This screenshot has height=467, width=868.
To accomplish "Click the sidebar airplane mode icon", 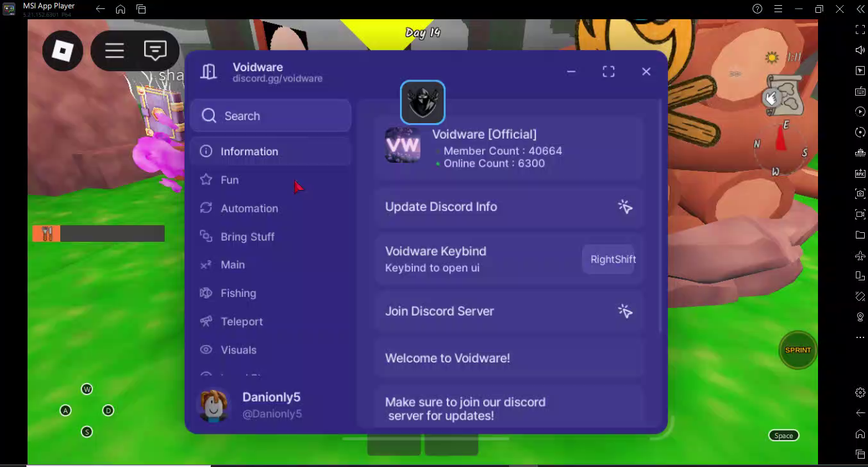I will tap(860, 255).
